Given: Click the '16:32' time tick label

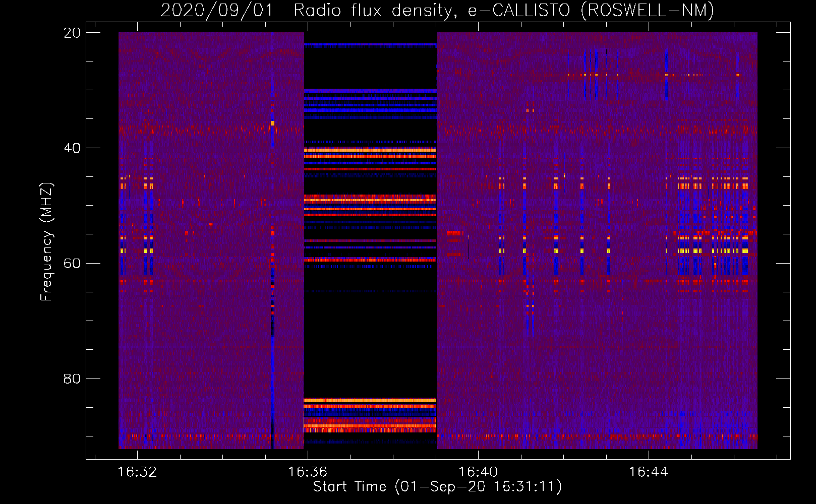Looking at the screenshot, I should point(137,472).
